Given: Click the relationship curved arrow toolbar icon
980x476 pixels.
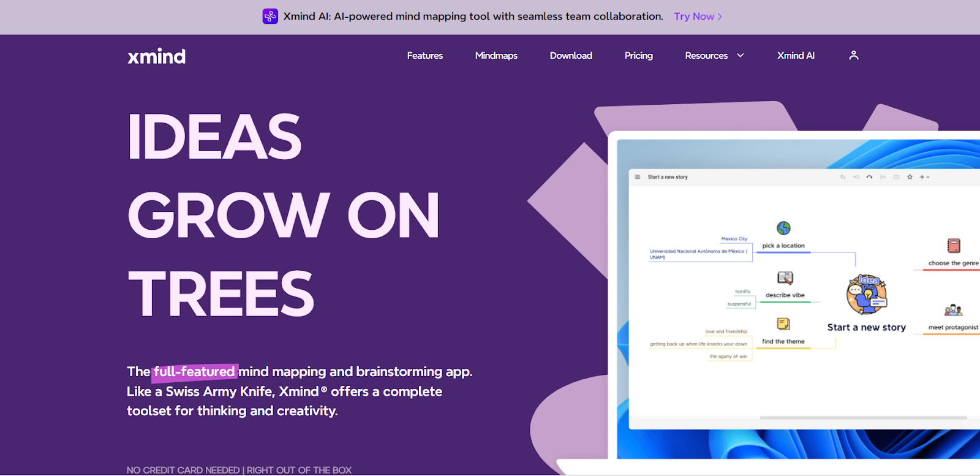Looking at the screenshot, I should point(869,177).
